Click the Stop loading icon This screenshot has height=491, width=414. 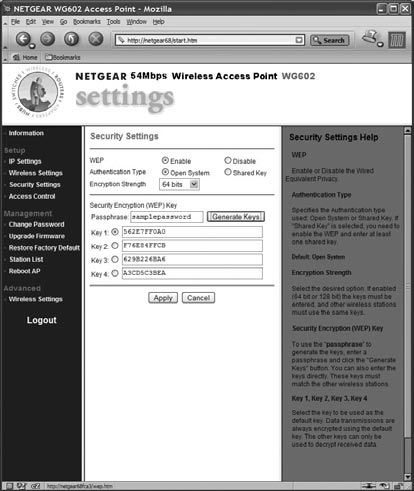96,39
